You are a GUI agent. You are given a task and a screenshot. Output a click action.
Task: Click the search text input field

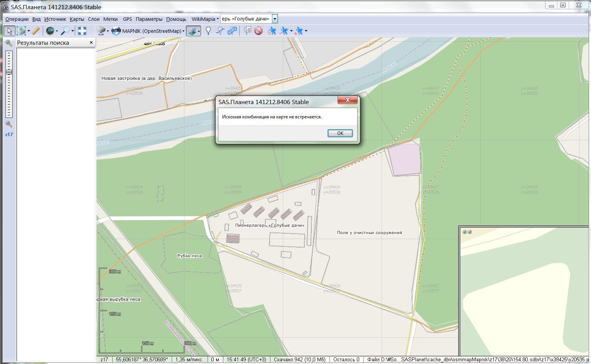point(246,19)
